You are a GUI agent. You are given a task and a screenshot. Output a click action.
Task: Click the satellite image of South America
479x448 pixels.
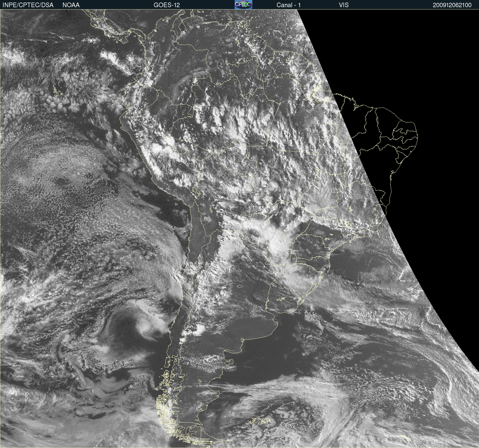click(x=239, y=229)
